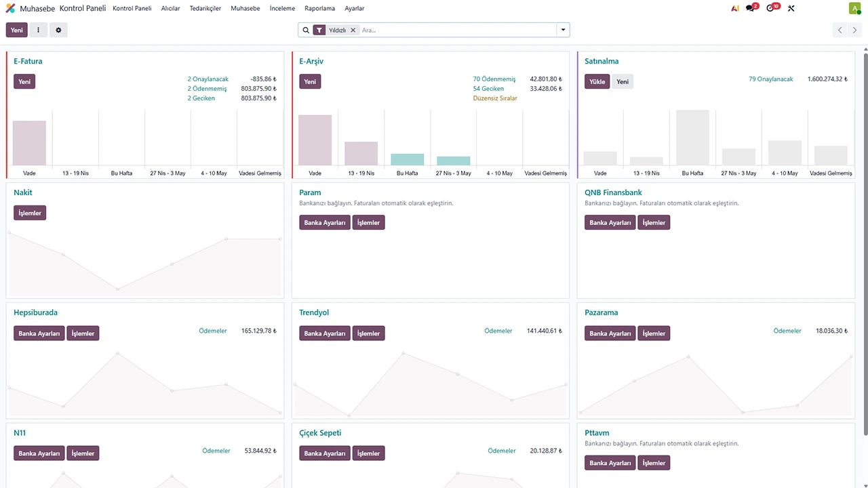Click Ödemeler link in Hepsiburada card
This screenshot has height=488, width=868.
(x=213, y=331)
